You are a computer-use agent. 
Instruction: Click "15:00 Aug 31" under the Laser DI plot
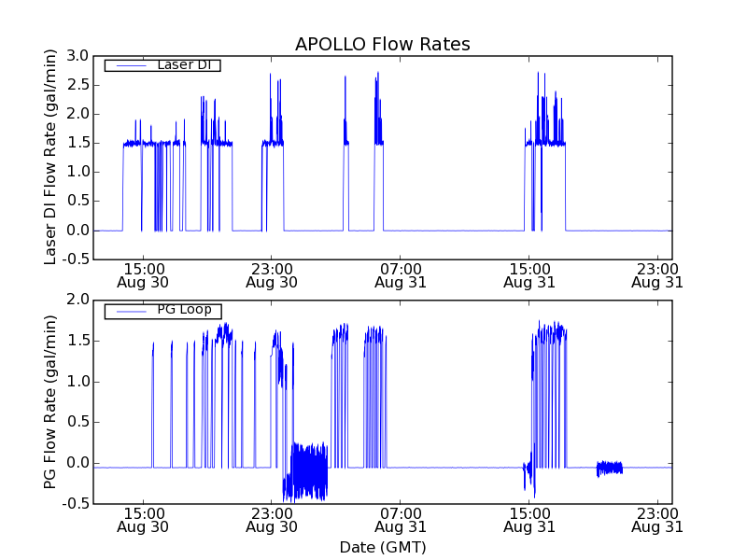coord(529,275)
